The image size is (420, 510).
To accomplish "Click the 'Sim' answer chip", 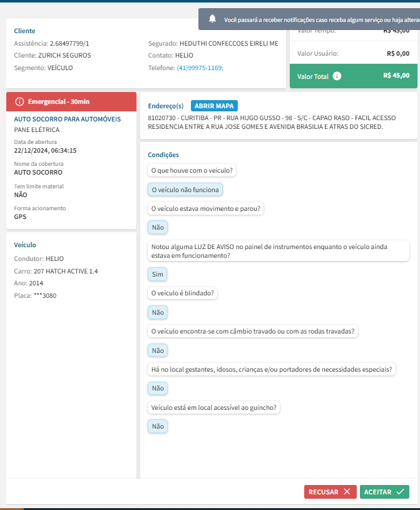I will pyautogui.click(x=158, y=274).
